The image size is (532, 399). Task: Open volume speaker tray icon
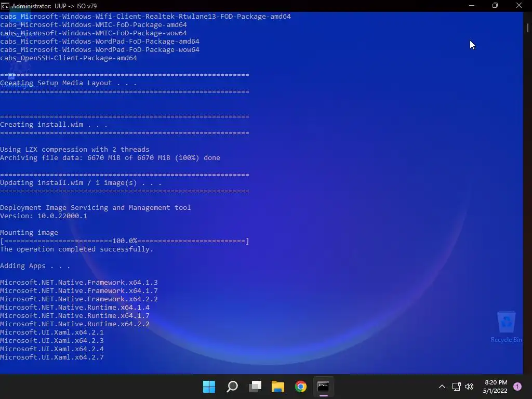click(469, 387)
